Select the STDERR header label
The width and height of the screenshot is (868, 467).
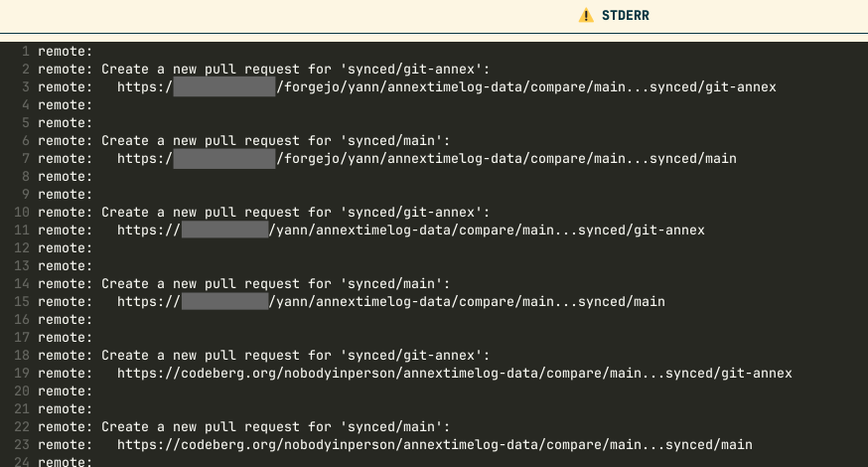pos(626,16)
